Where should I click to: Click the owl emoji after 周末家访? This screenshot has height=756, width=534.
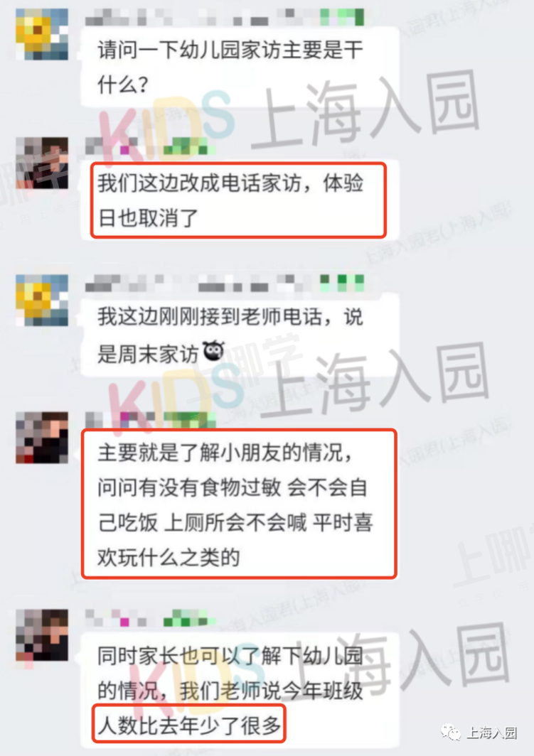pyautogui.click(x=214, y=351)
